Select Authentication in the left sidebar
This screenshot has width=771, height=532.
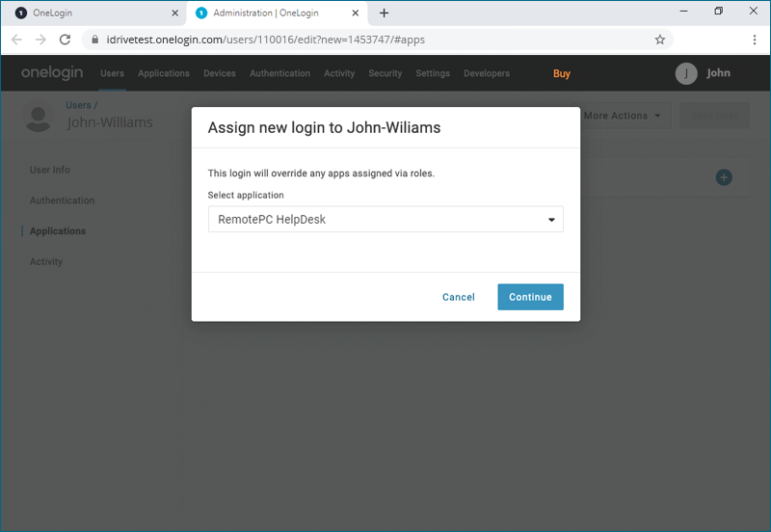tap(62, 200)
